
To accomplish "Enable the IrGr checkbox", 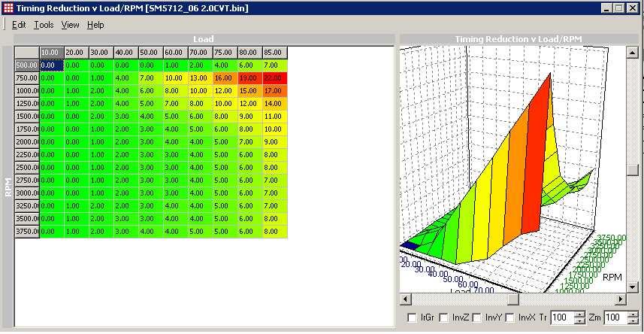I will pos(411,317).
